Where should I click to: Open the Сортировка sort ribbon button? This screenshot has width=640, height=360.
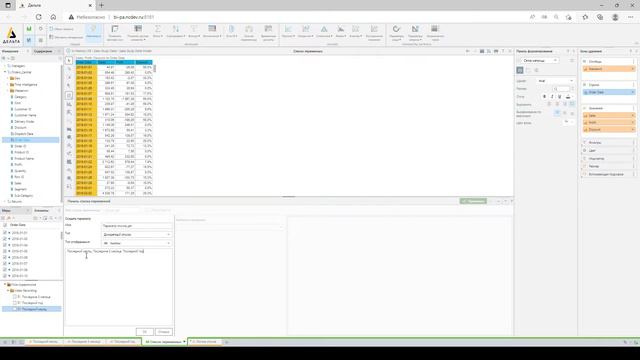click(x=176, y=32)
